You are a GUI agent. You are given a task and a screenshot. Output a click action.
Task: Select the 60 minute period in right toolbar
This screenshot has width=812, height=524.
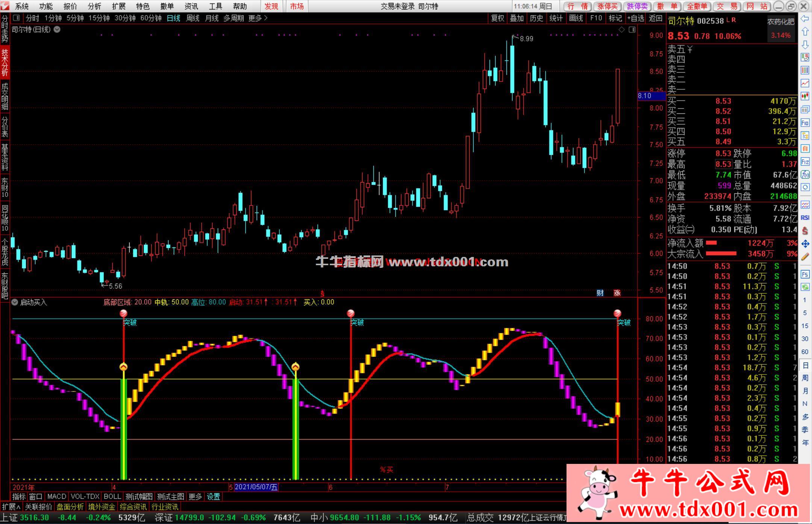805,352
